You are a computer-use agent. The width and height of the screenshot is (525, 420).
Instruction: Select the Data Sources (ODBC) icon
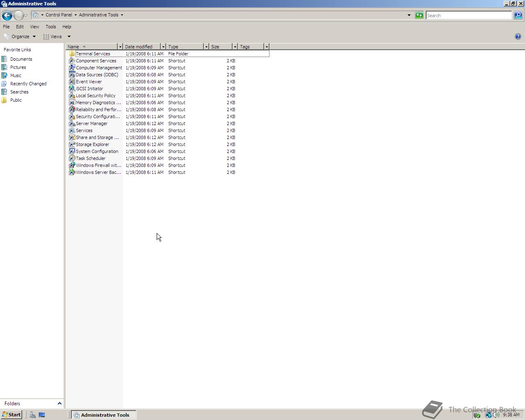[72, 75]
